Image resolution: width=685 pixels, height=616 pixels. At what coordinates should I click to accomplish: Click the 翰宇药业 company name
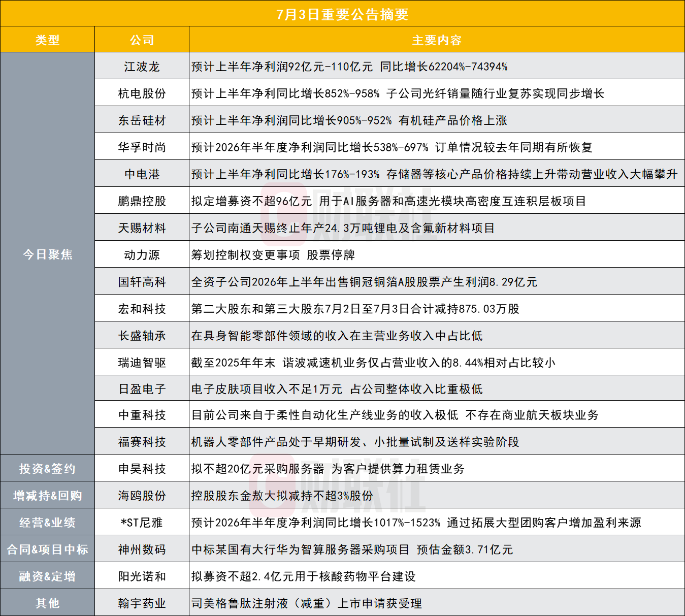coord(142,603)
